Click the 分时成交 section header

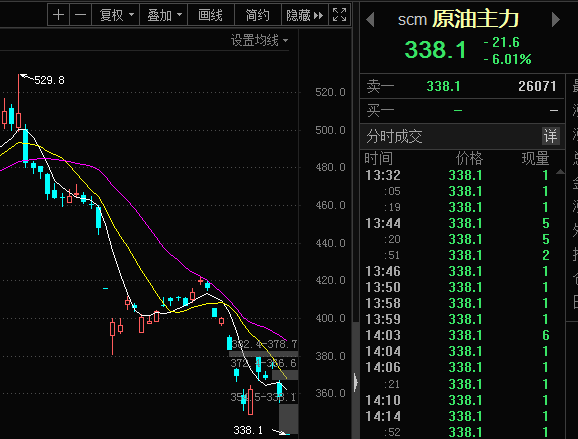point(394,136)
